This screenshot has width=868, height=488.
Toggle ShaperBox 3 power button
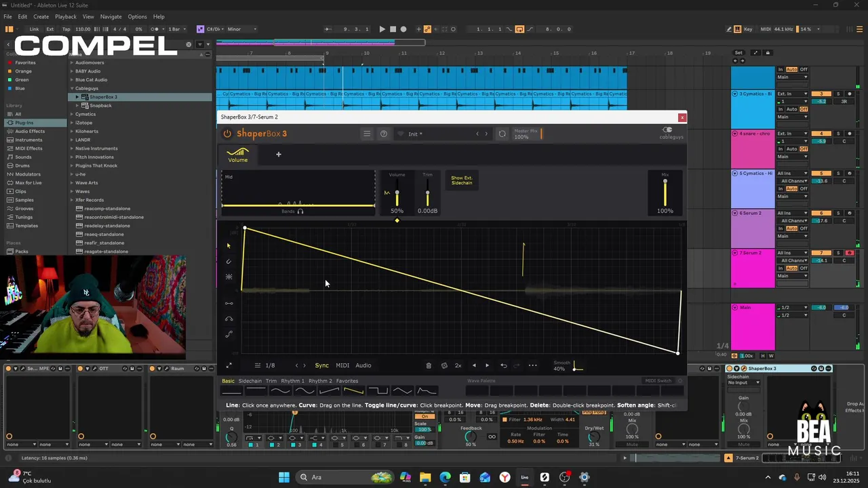pyautogui.click(x=227, y=134)
